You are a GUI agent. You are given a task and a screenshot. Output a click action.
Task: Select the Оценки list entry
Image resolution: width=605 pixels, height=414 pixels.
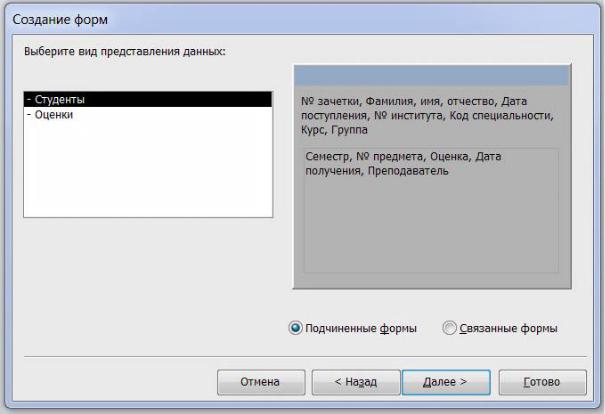(x=148, y=115)
